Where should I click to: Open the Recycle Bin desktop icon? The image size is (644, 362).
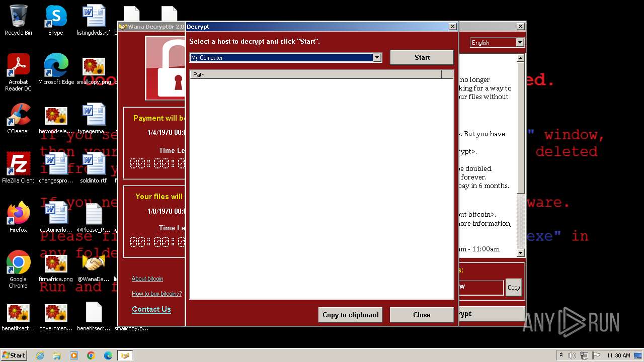pyautogui.click(x=18, y=20)
